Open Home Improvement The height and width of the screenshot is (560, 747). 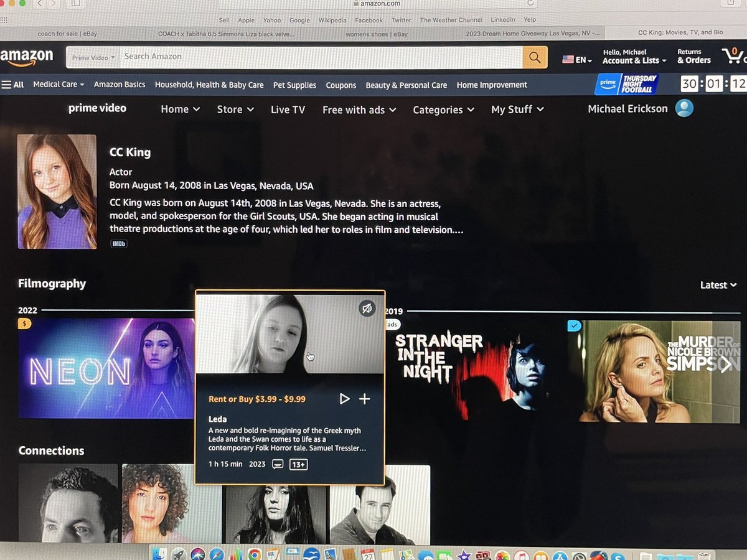click(x=492, y=85)
